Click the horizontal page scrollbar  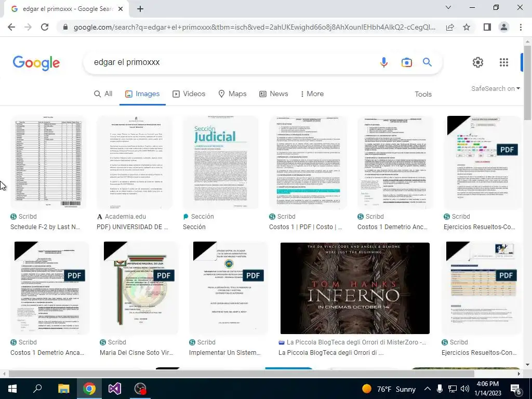[x=242, y=374]
